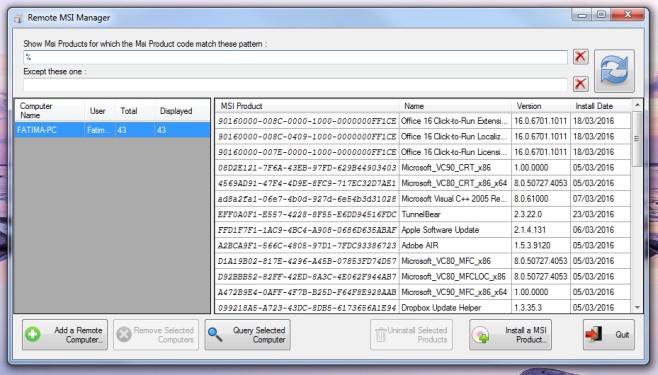
Task: Focus the 'Except these one' input field
Action: (295, 85)
